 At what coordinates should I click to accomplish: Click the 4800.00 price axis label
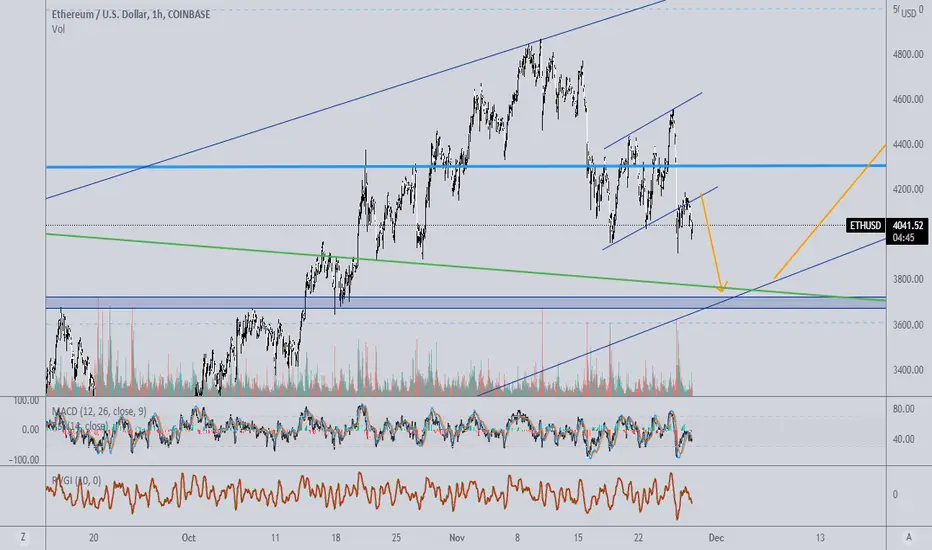908,54
